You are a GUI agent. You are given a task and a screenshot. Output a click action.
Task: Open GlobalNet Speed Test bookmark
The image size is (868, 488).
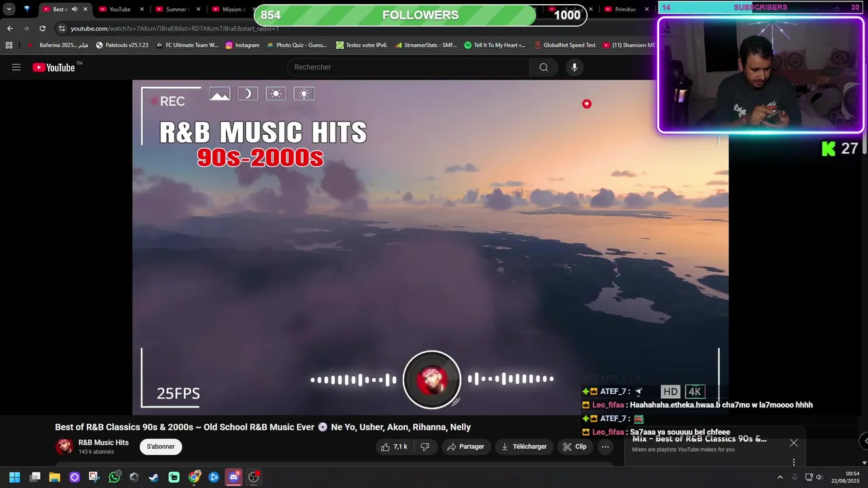(565, 45)
